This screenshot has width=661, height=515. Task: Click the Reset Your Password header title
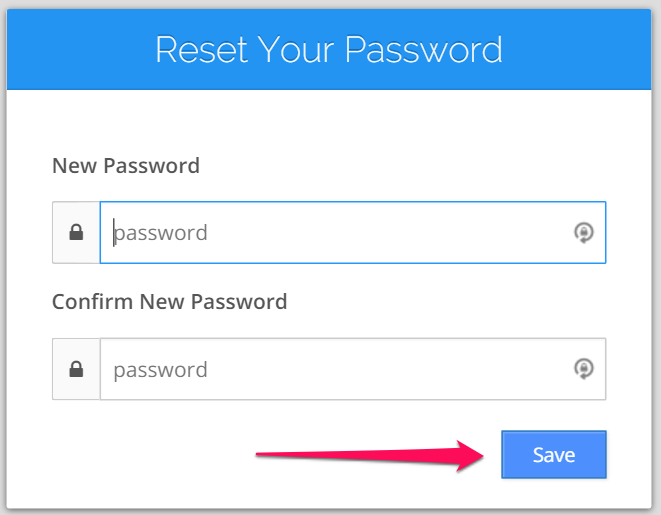click(x=329, y=49)
